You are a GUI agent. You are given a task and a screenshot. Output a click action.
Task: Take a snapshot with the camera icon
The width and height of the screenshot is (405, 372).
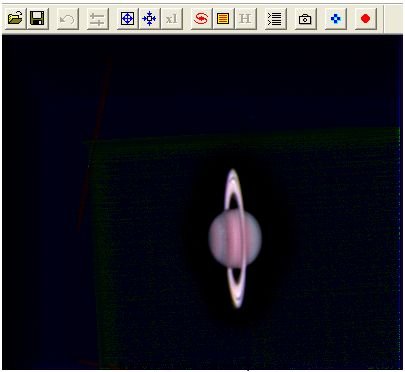coord(305,18)
